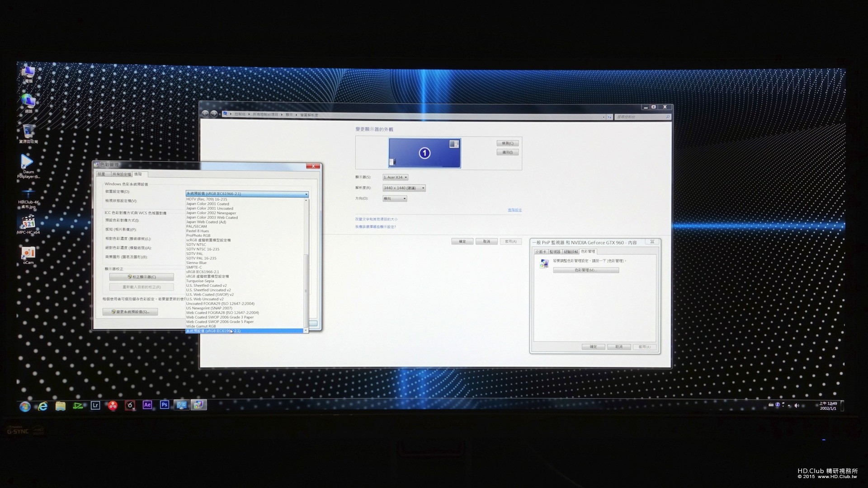Switch to the Adapter tab in properties dialog

pyautogui.click(x=541, y=252)
